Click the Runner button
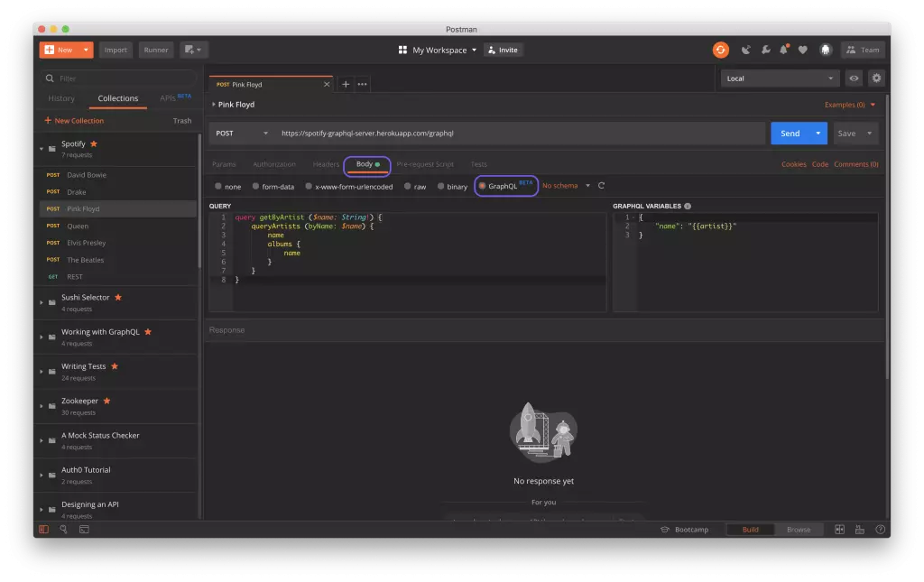This screenshot has width=924, height=582. pyautogui.click(x=156, y=50)
